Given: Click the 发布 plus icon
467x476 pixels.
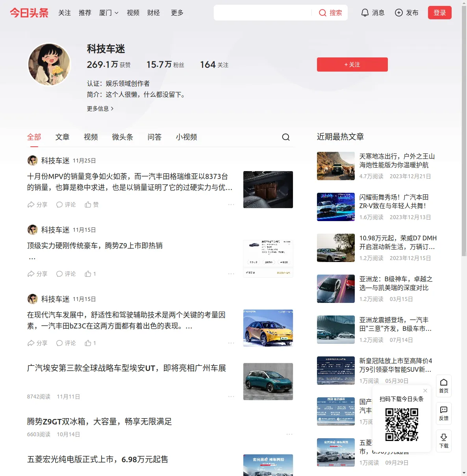Looking at the screenshot, I should click(x=399, y=13).
